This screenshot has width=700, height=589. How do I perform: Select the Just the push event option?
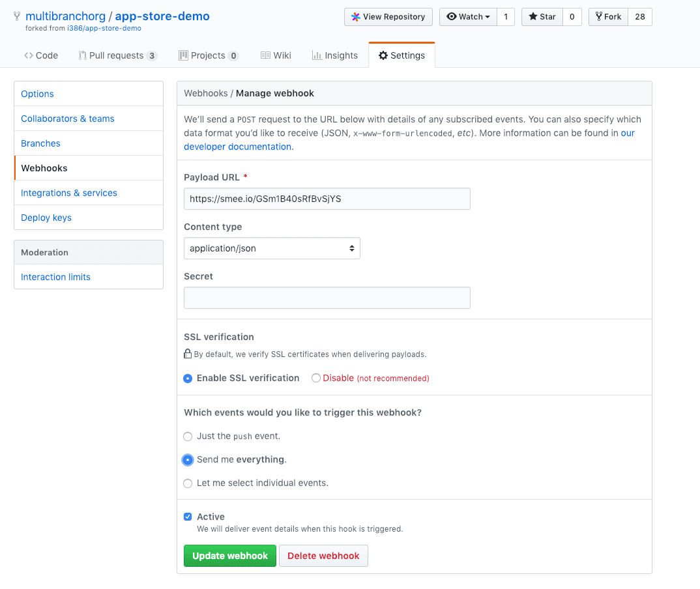[x=188, y=437]
